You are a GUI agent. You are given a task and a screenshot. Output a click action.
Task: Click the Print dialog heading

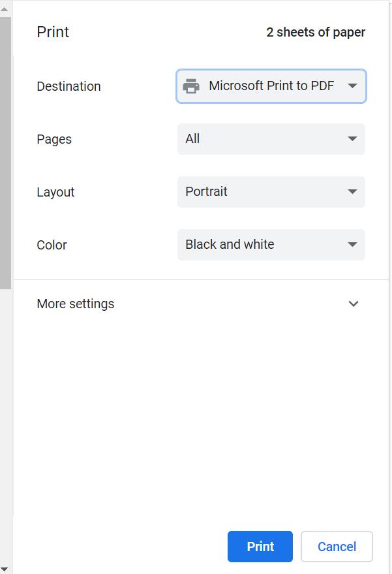[x=53, y=32]
